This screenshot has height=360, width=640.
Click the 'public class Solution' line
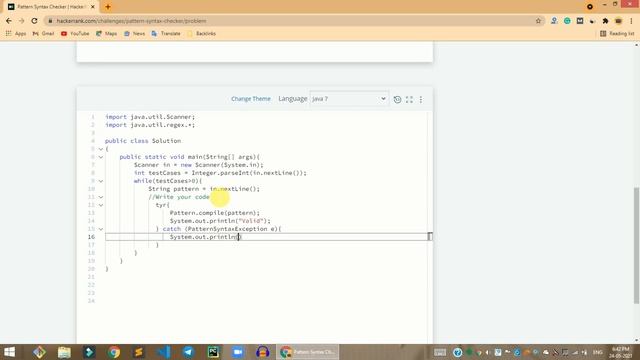pyautogui.click(x=143, y=141)
